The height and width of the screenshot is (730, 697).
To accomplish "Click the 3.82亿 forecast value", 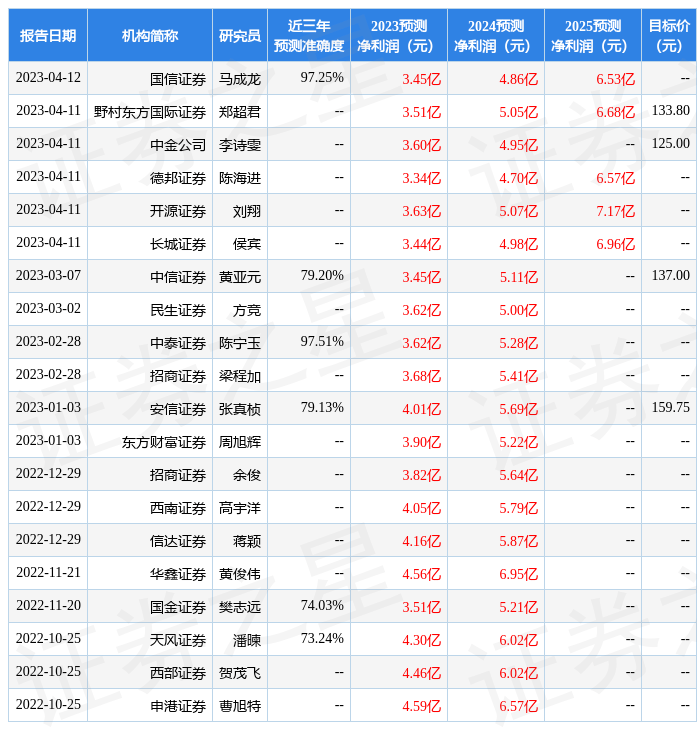I will [x=421, y=475].
